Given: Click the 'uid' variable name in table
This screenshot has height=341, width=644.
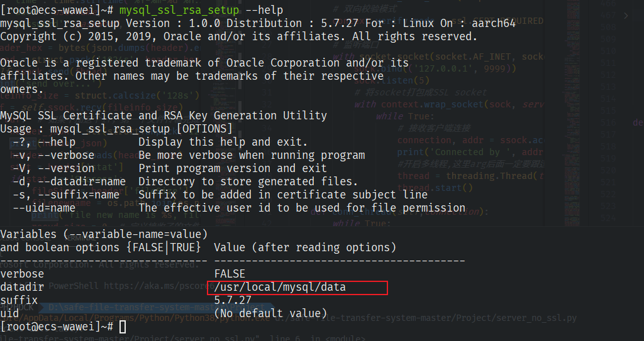Looking at the screenshot, I should click(x=9, y=313).
